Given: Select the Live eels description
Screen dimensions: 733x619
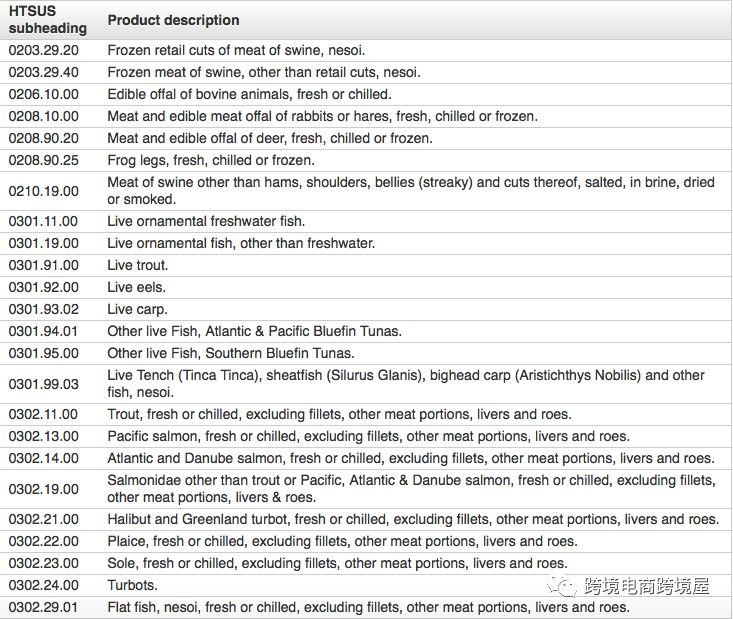Looking at the screenshot, I should pos(137,287).
